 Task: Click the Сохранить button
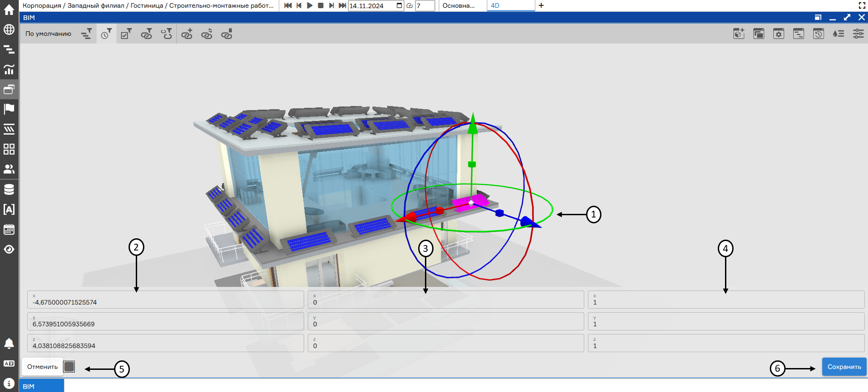click(x=844, y=367)
